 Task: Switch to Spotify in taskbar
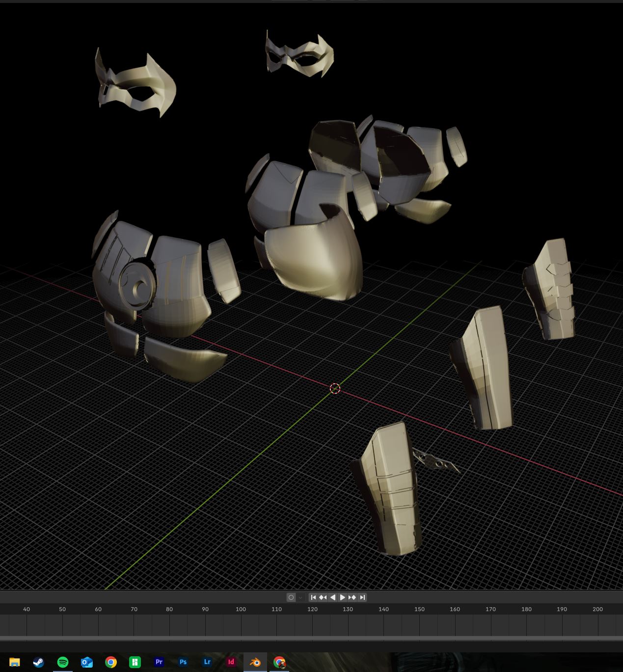pos(62,662)
